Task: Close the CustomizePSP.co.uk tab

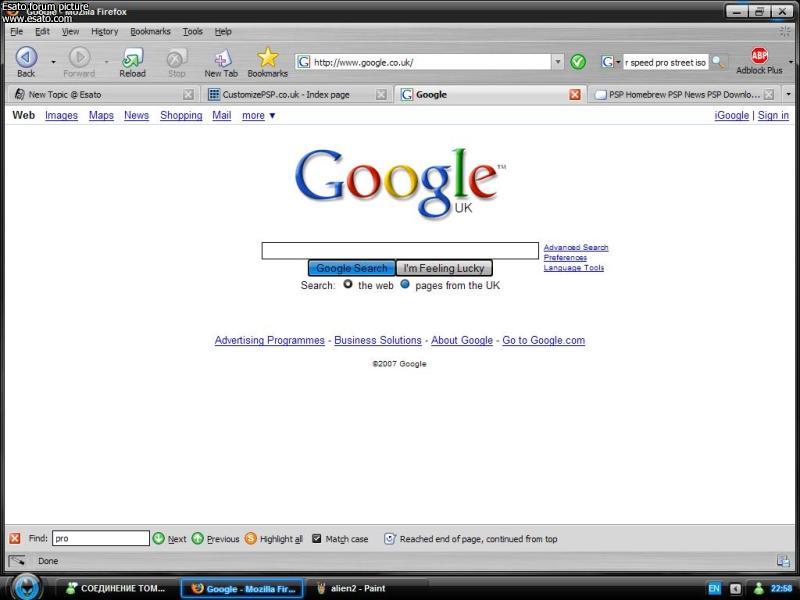Action: (x=381, y=94)
